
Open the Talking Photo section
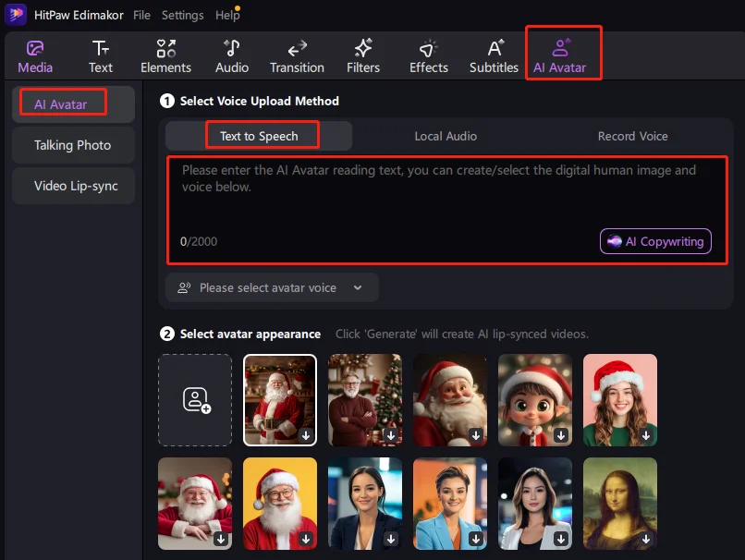pos(73,145)
